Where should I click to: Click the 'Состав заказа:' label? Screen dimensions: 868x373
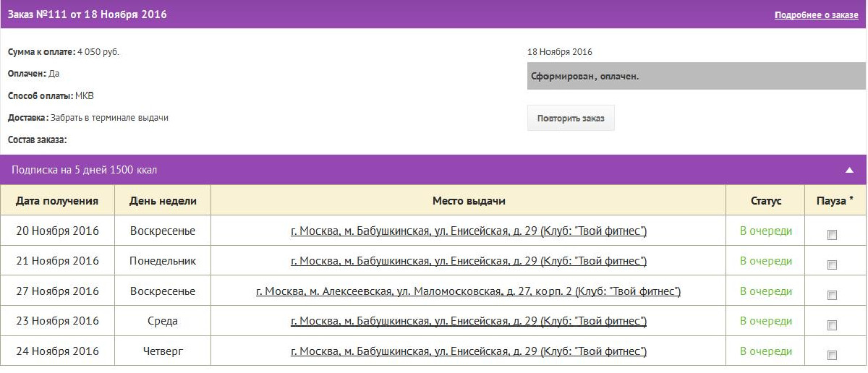(x=37, y=140)
